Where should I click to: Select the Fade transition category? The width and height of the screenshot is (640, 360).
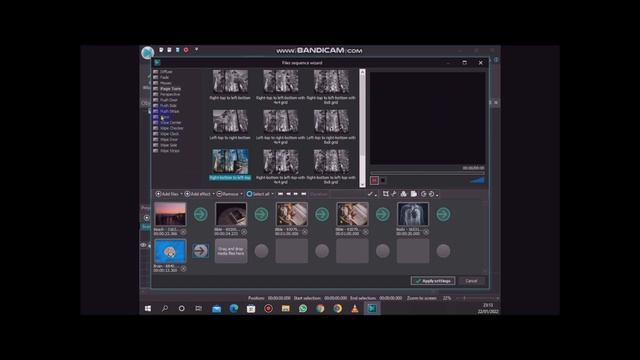tap(161, 77)
